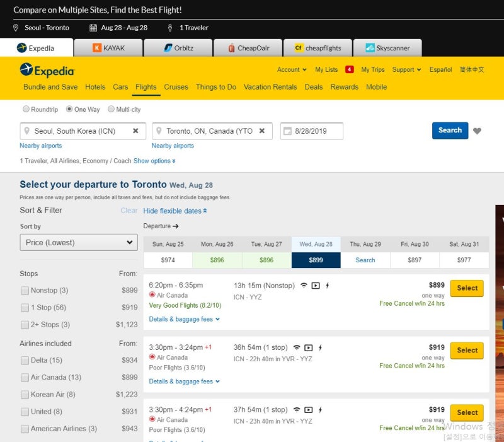Select the Multi-city radio button

pos(111,109)
